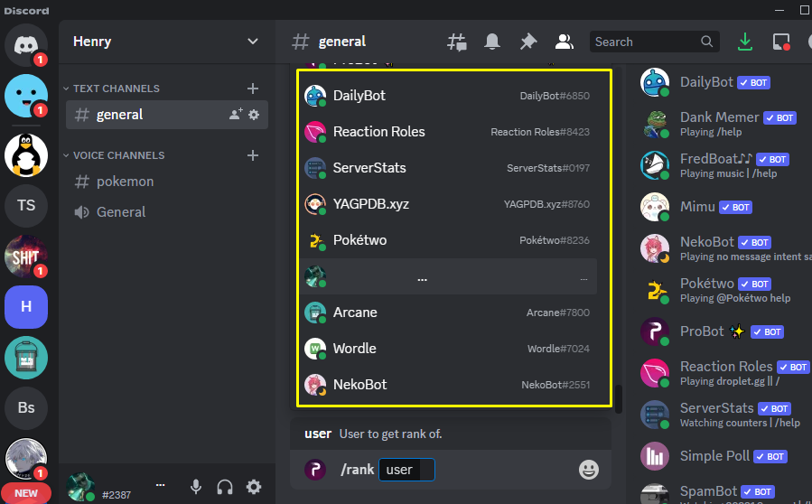Click own user avatar in user panel
Screen dimensions: 812x504
[80, 487]
